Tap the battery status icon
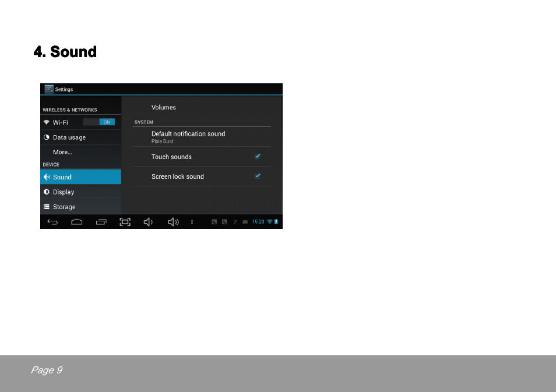 pos(276,221)
